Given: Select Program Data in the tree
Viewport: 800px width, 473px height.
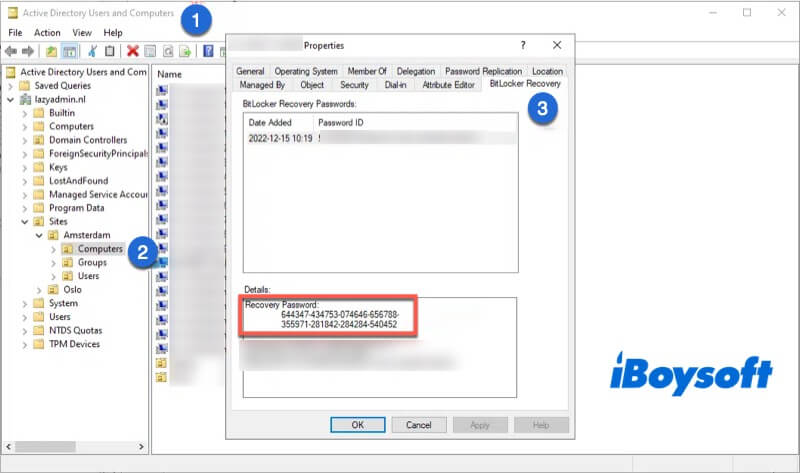Looking at the screenshot, I should pos(77,208).
